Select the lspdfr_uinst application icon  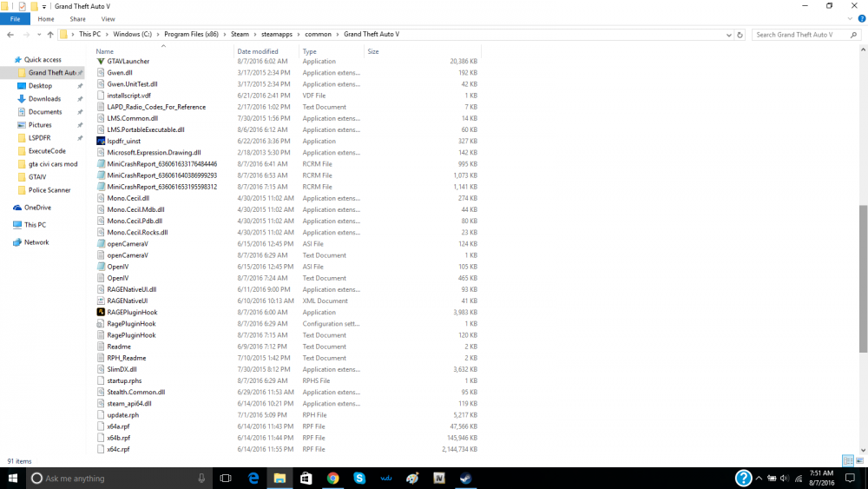point(101,141)
